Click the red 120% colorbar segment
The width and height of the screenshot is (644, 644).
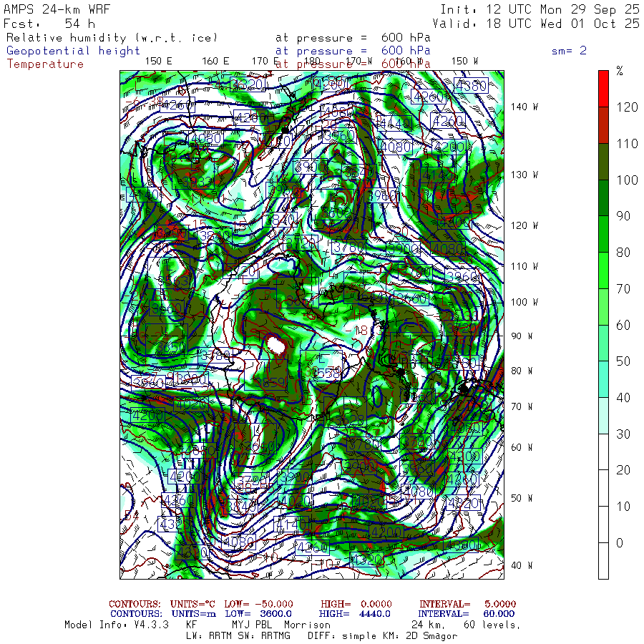coord(603,89)
